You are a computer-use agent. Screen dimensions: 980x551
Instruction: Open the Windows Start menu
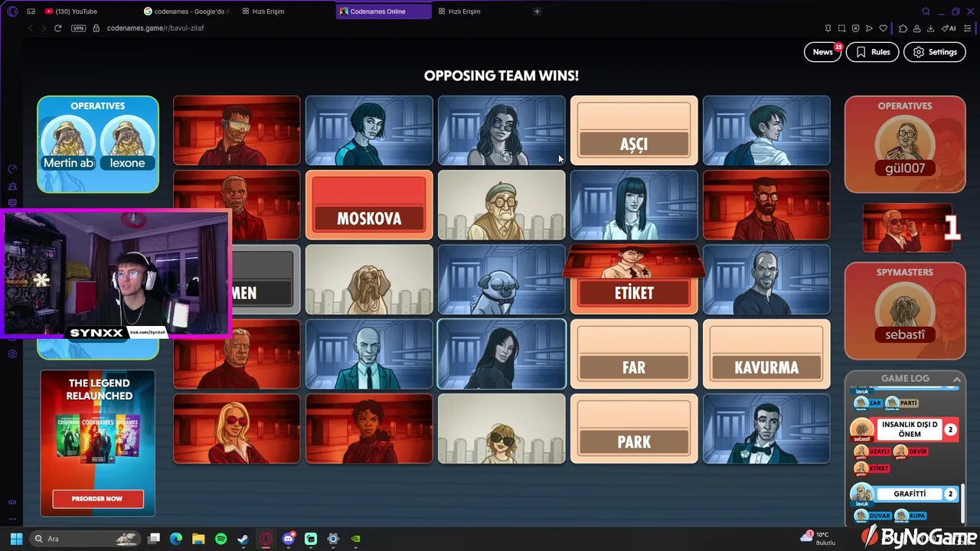(x=16, y=539)
